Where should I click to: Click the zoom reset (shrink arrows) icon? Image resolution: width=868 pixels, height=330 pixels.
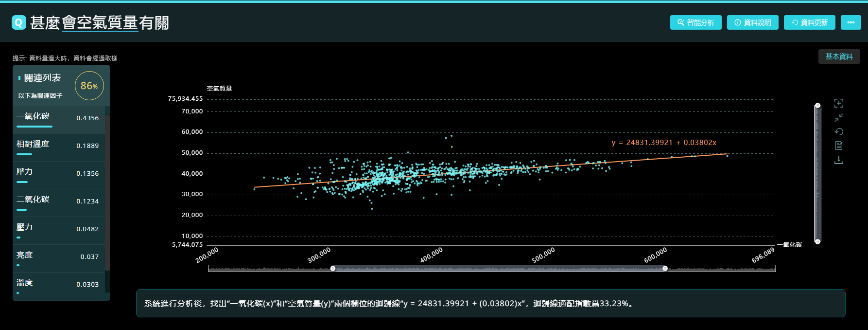tap(839, 118)
